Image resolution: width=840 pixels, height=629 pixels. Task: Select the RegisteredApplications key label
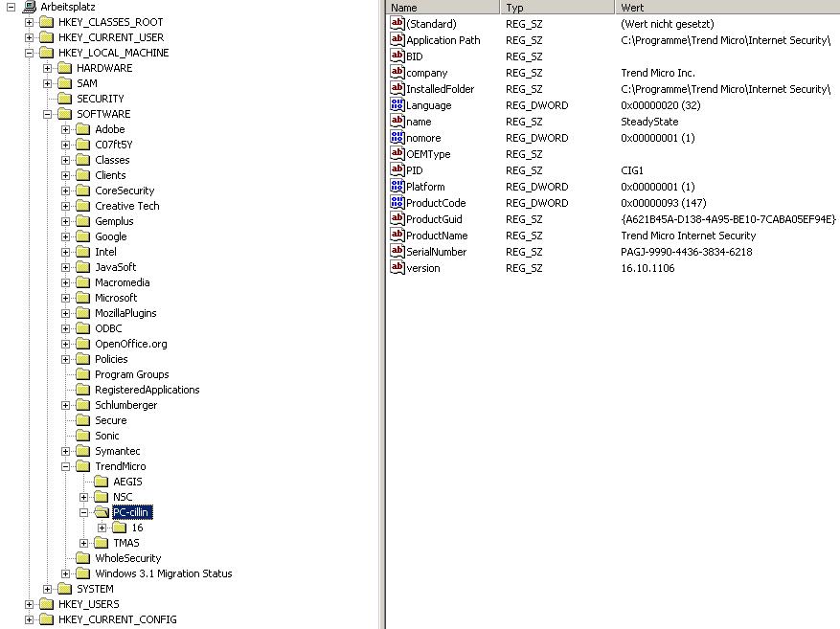pyautogui.click(x=148, y=391)
